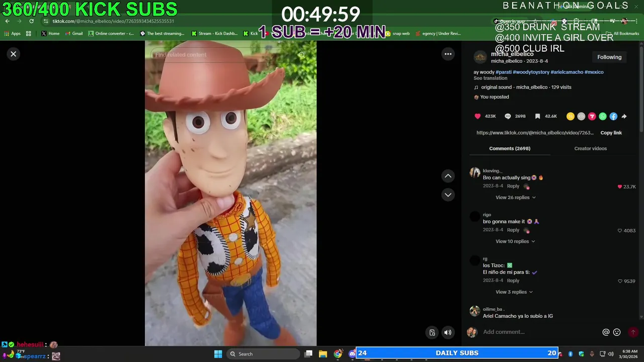Click the Add comment input field
The height and width of the screenshot is (362, 644).
(x=538, y=332)
